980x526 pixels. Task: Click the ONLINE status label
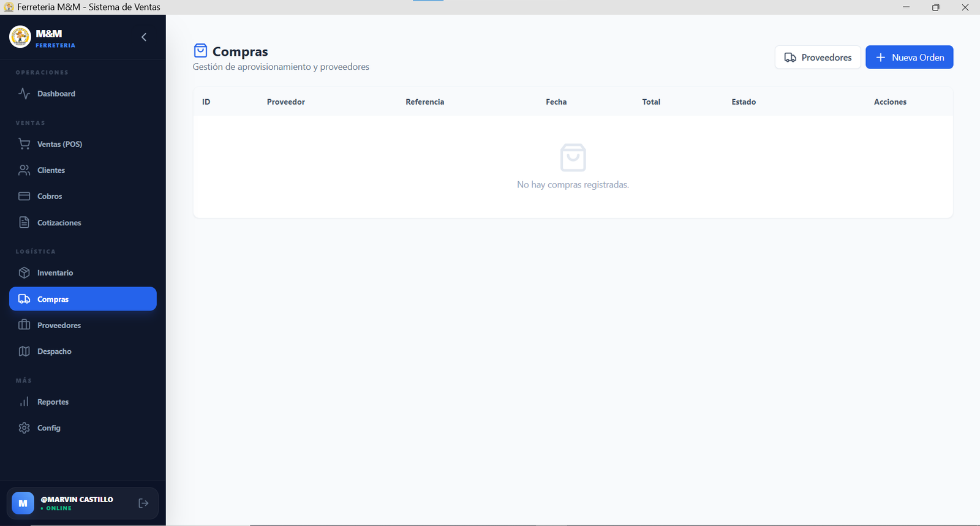(x=59, y=508)
